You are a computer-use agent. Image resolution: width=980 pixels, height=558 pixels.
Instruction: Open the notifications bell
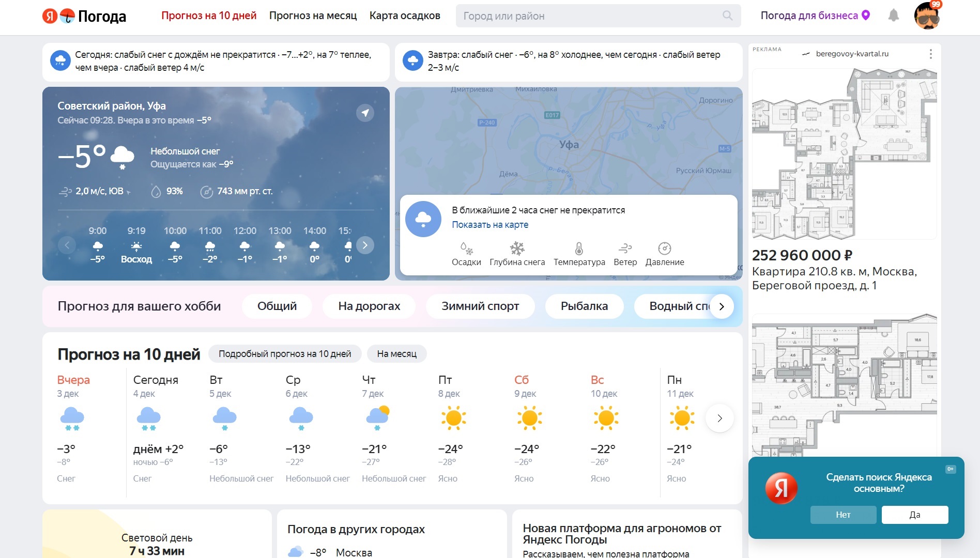pyautogui.click(x=893, y=16)
